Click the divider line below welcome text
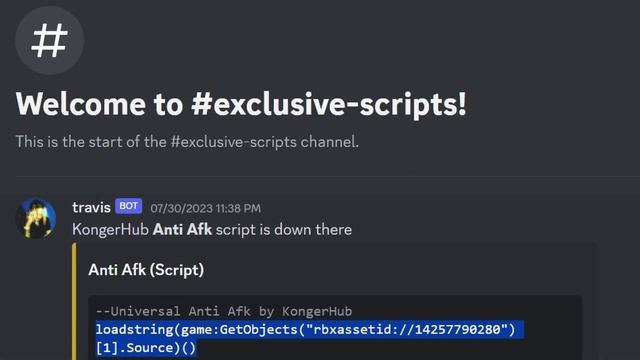The height and width of the screenshot is (360, 640). 328,176
